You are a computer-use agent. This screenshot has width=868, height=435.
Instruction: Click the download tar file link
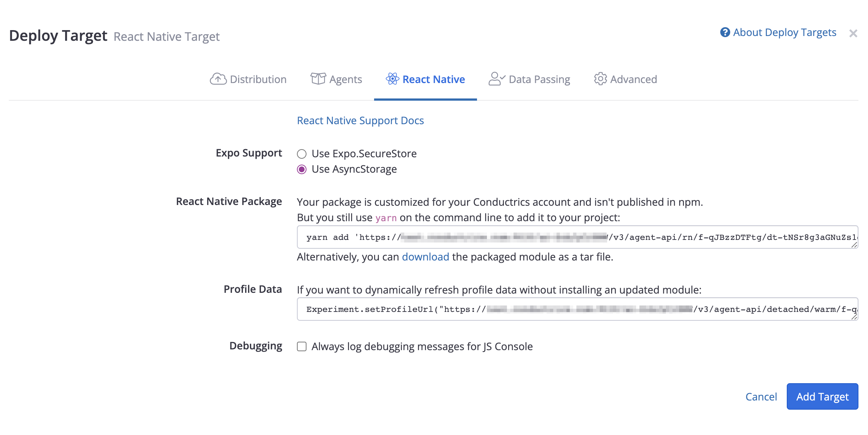(x=425, y=257)
